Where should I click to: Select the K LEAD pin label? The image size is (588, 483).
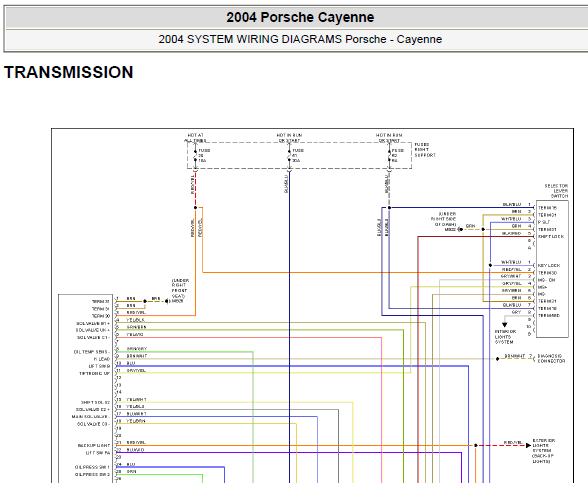pyautogui.click(x=102, y=359)
